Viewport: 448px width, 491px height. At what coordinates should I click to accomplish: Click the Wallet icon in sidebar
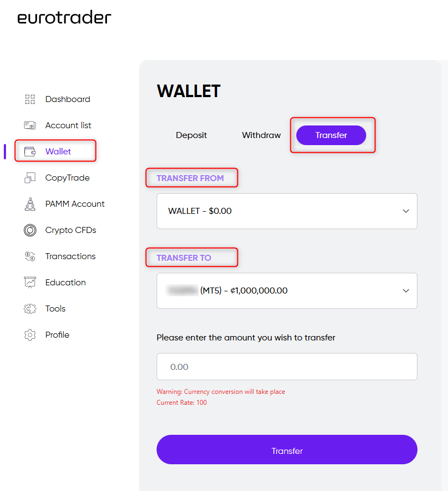point(30,152)
